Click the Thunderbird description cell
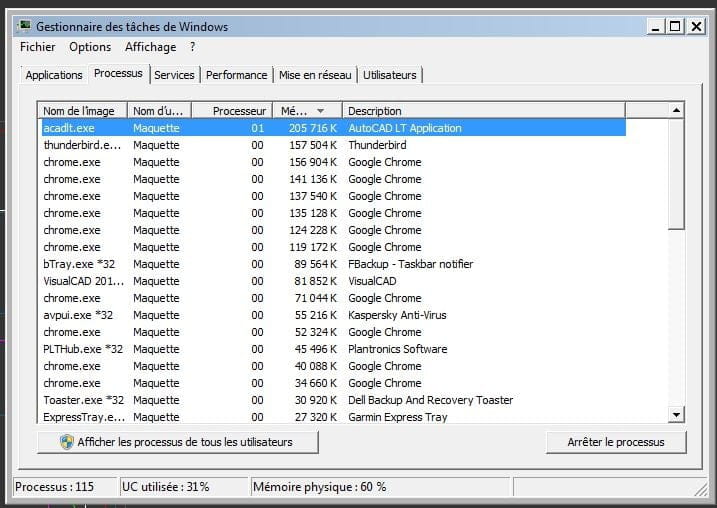This screenshot has width=717, height=508. coord(377,145)
